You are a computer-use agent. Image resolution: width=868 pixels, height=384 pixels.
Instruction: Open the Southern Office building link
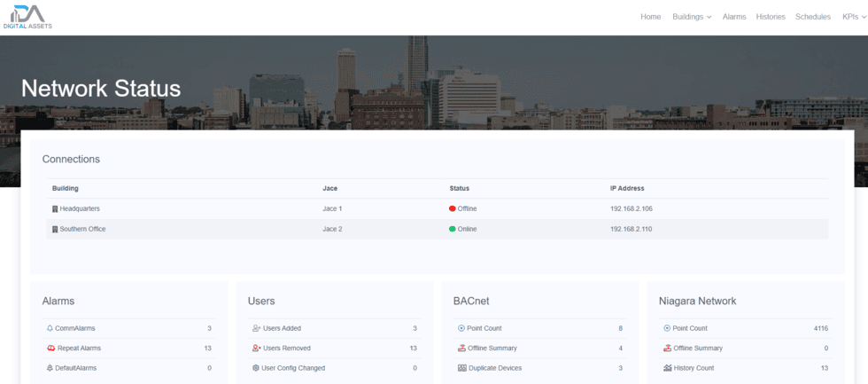(82, 229)
